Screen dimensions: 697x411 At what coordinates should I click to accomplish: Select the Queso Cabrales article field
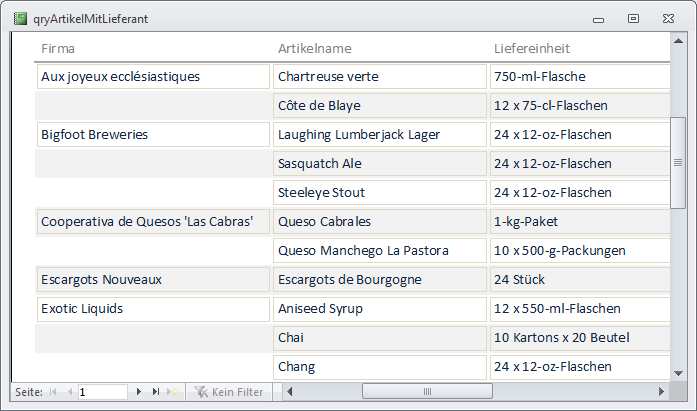pyautogui.click(x=379, y=221)
